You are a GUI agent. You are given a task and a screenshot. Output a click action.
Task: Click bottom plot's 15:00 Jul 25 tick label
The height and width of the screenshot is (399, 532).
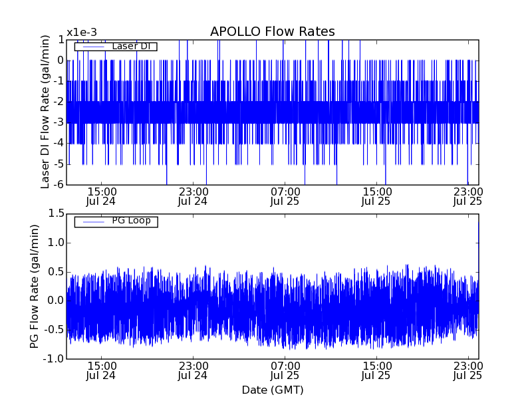[x=376, y=370]
